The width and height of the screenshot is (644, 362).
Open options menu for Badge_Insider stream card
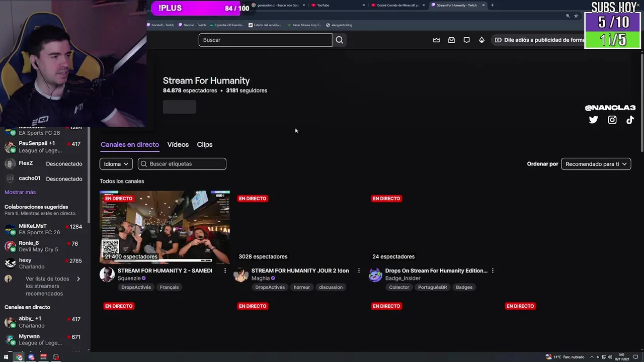pyautogui.click(x=493, y=270)
